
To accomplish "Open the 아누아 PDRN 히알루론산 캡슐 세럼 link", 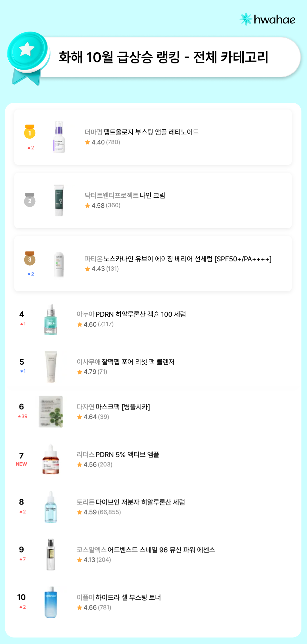I will [x=131, y=314].
